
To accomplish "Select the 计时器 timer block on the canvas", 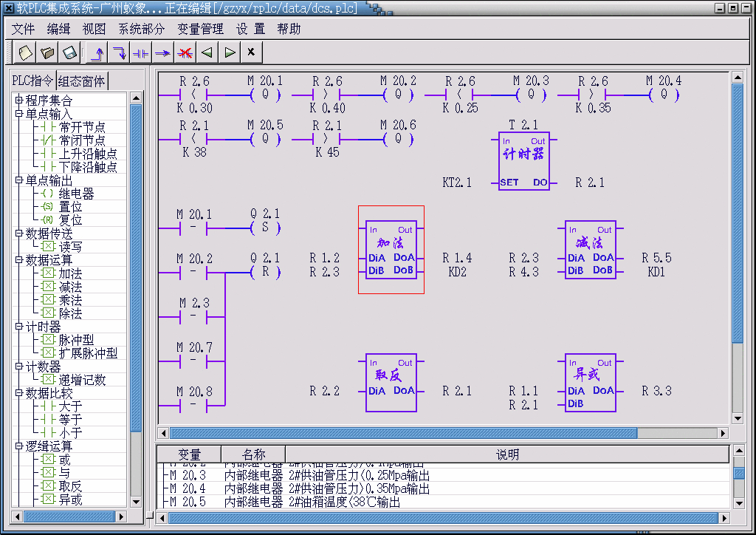I will click(x=524, y=161).
